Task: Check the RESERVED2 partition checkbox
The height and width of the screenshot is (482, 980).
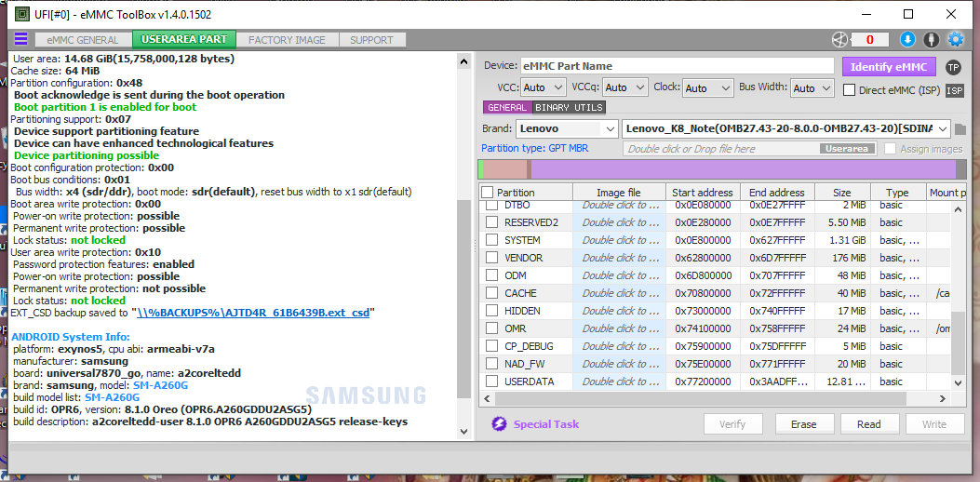Action: 492,222
